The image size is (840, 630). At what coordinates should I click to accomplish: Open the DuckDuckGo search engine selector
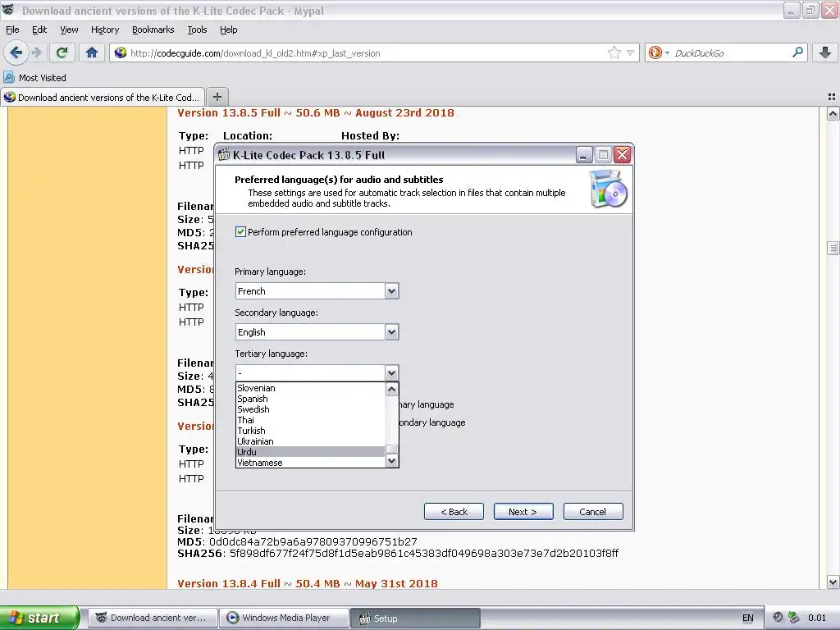click(x=659, y=52)
